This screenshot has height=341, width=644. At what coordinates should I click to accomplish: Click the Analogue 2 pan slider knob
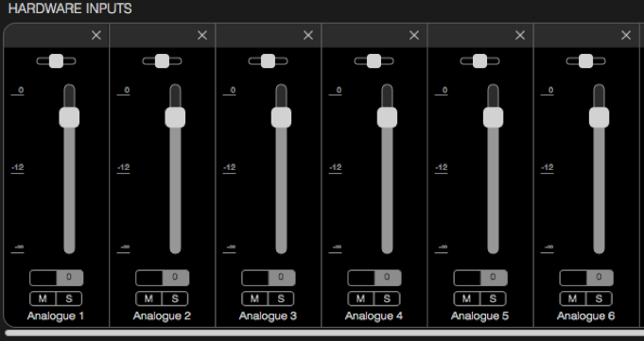click(162, 61)
